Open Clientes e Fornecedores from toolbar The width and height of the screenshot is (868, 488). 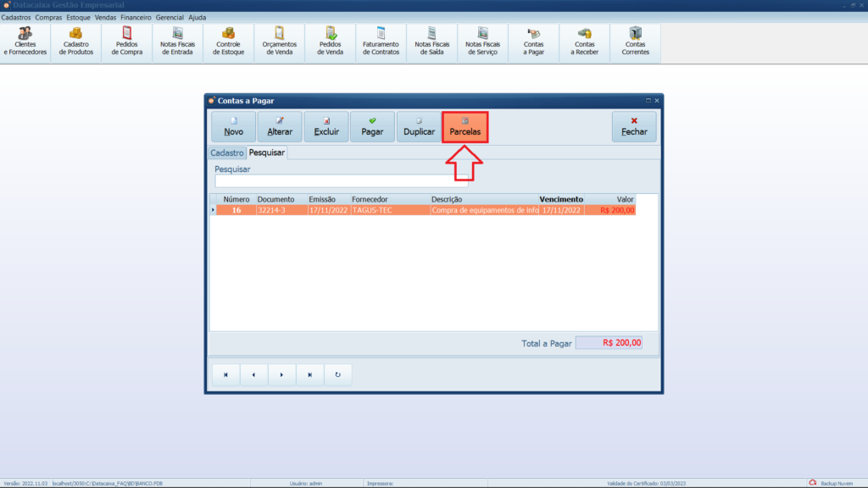click(x=25, y=42)
